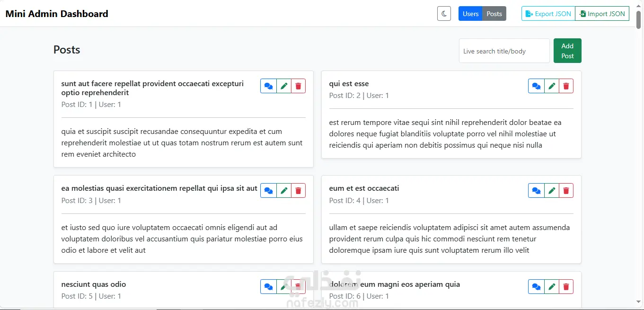
Task: Delete post ID 6 with the trash icon
Action: click(x=566, y=287)
